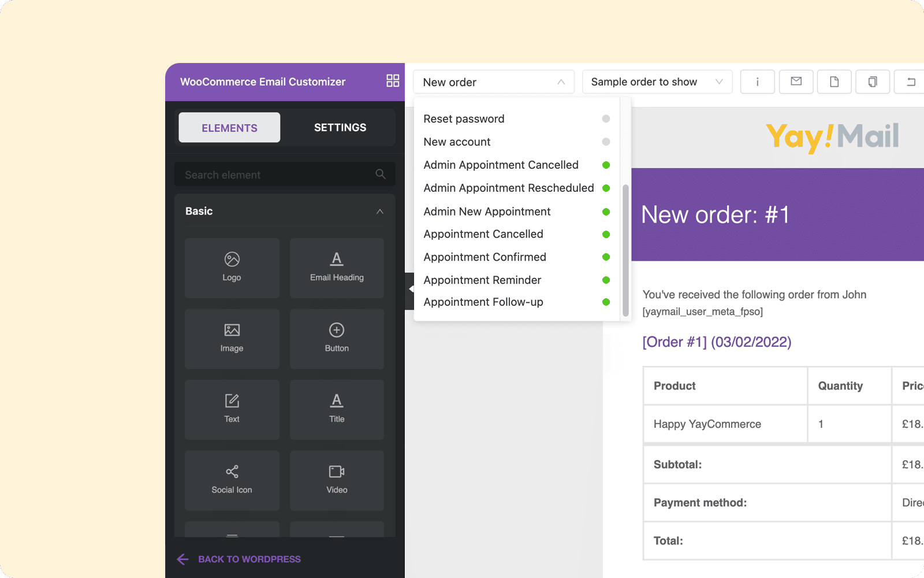Viewport: 924px width, 578px height.
Task: Click the Subtotal row label
Action: pyautogui.click(x=677, y=464)
